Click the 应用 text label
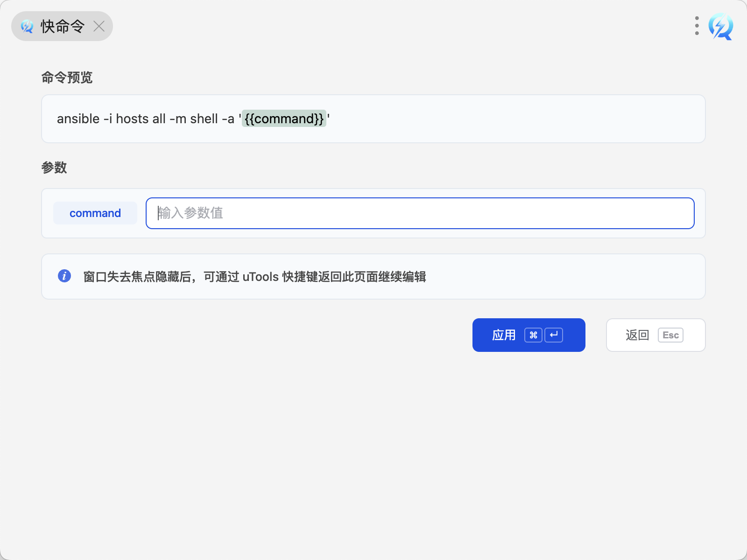The image size is (747, 560). pyautogui.click(x=504, y=335)
